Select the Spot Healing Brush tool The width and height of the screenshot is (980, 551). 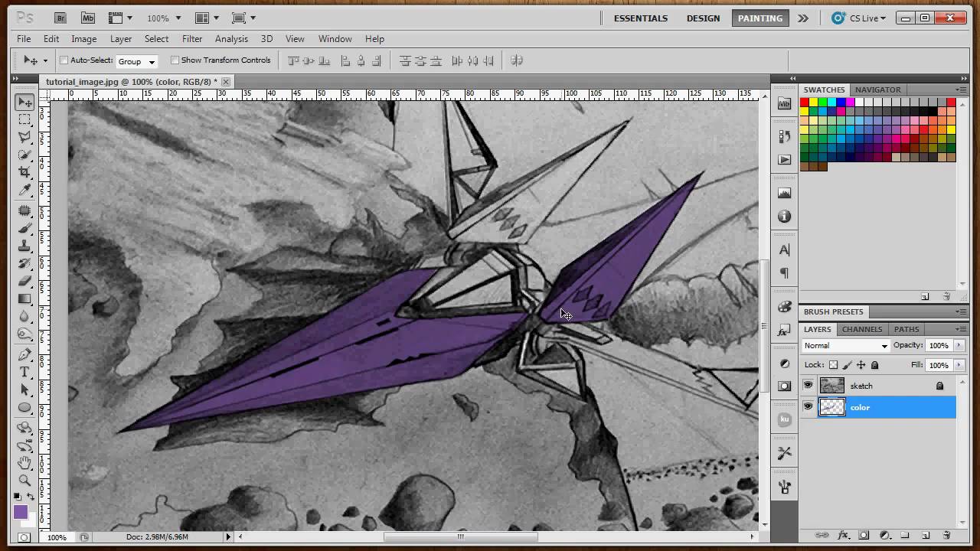pyautogui.click(x=25, y=210)
